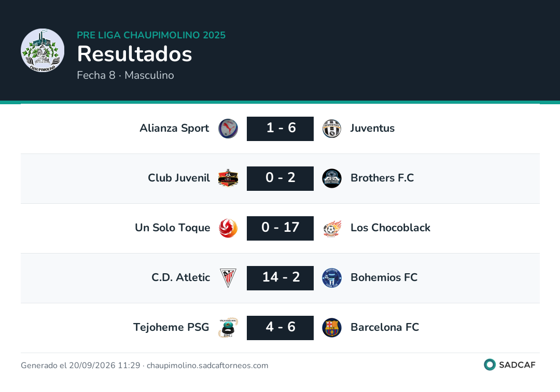Viewport: 560px width, 392px height.
Task: Click the Brothers F.C round logo
Action: coord(332,178)
